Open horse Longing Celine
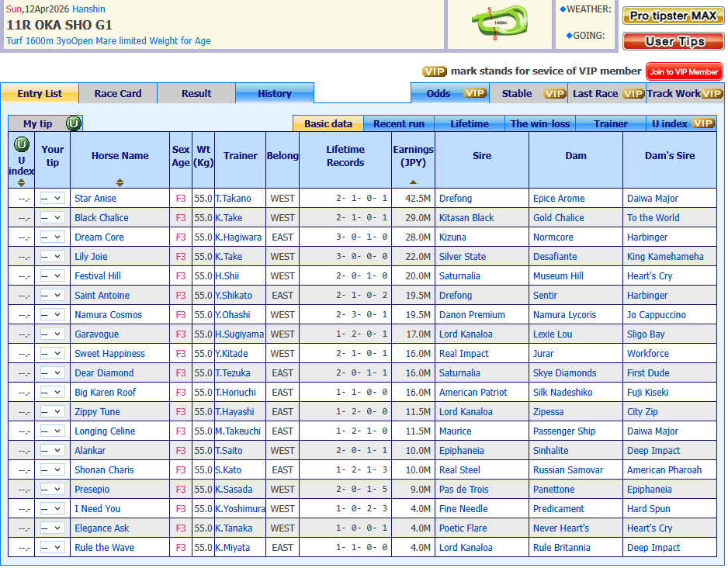This screenshot has width=728, height=568. click(105, 431)
